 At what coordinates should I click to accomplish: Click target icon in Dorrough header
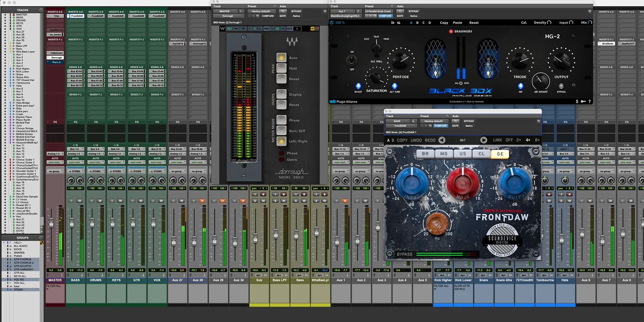tap(325, 11)
